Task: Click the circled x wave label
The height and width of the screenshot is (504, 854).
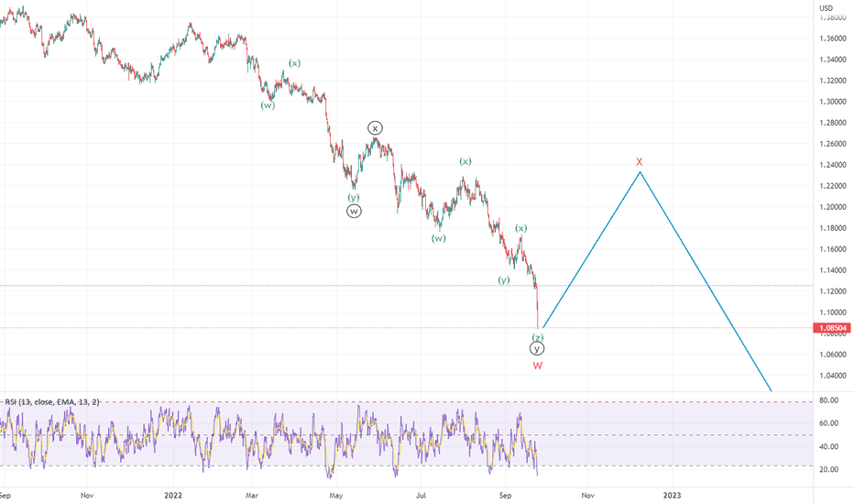Action: pyautogui.click(x=375, y=128)
